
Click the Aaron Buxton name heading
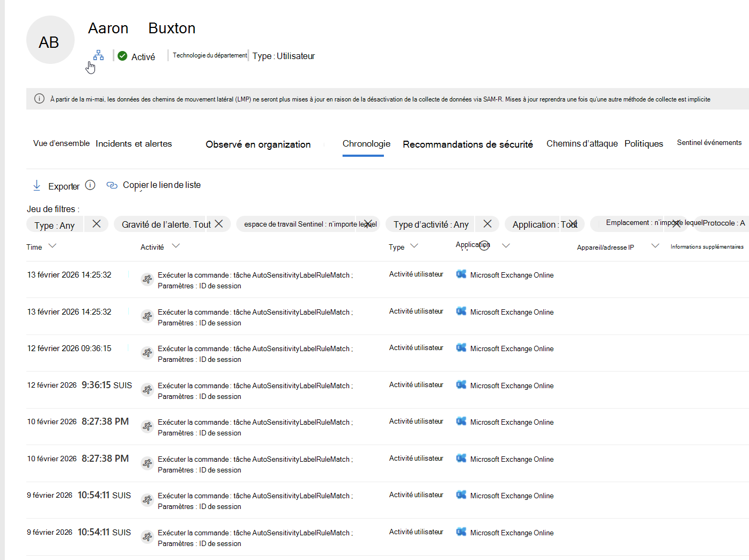point(142,28)
